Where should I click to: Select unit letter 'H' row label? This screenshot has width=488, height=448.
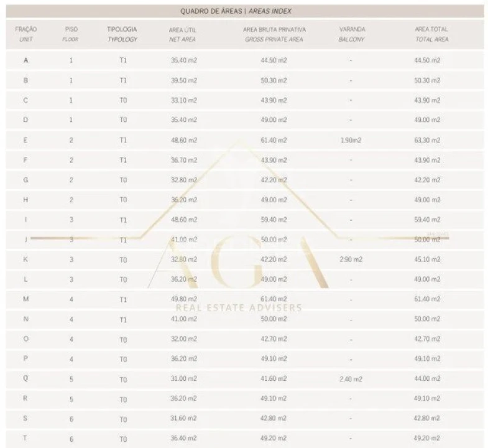click(26, 200)
